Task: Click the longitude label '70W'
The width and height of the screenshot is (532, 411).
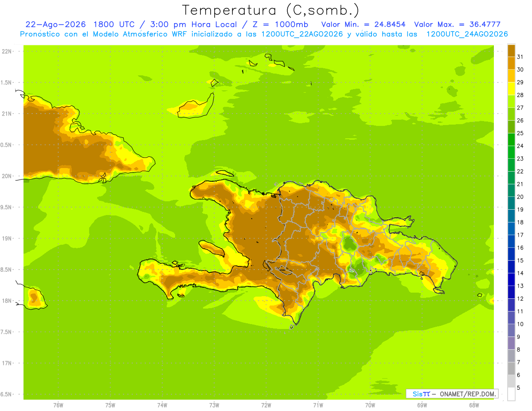Action: 370,405
